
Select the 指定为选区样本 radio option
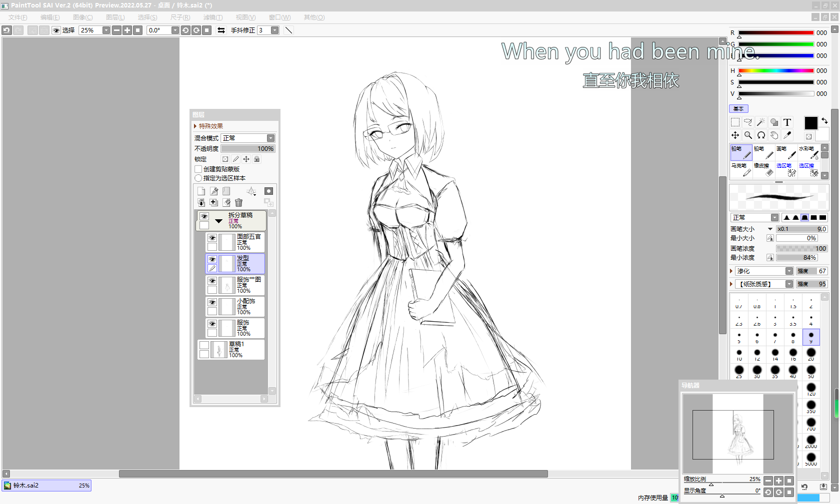[198, 178]
